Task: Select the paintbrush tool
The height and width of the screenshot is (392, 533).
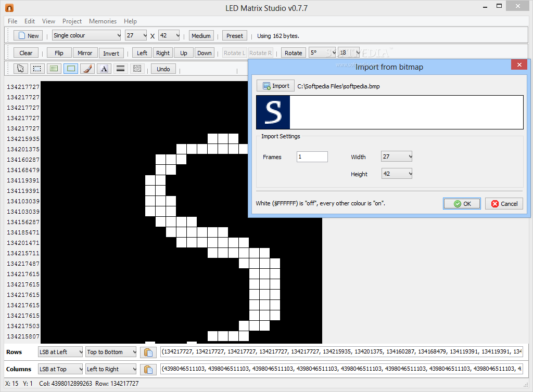Action: click(87, 69)
